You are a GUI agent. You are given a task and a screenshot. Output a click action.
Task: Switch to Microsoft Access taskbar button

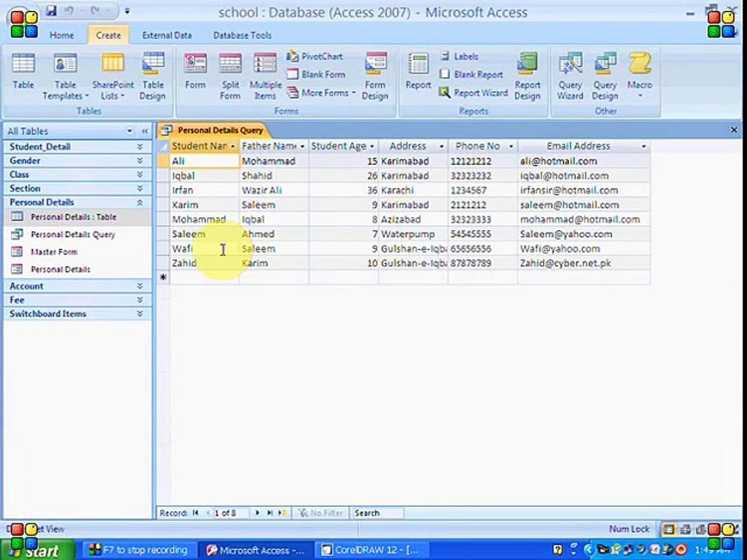(255, 551)
